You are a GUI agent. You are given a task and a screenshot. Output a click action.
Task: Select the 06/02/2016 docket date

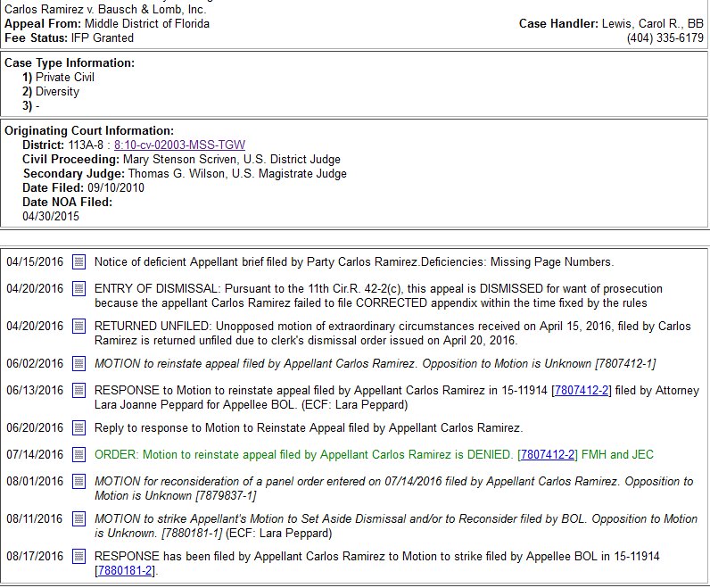click(x=35, y=364)
